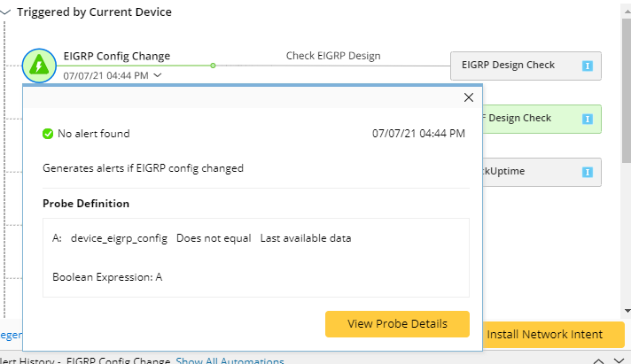
Task: Open the 07/07/21 04:44 PM timestamp dropdown
Action: click(x=157, y=76)
